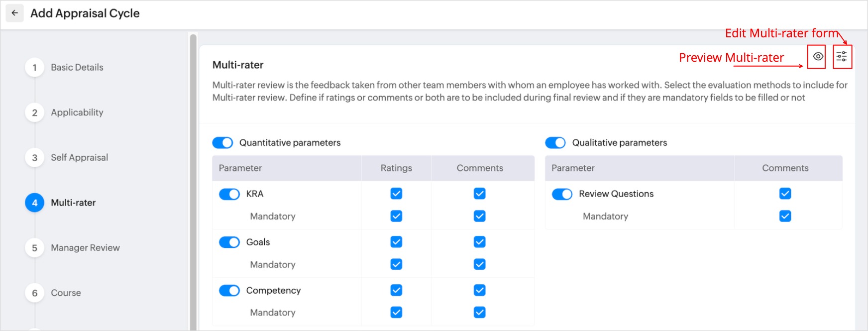
Task: Uncheck KRA Ratings checkbox
Action: [396, 194]
